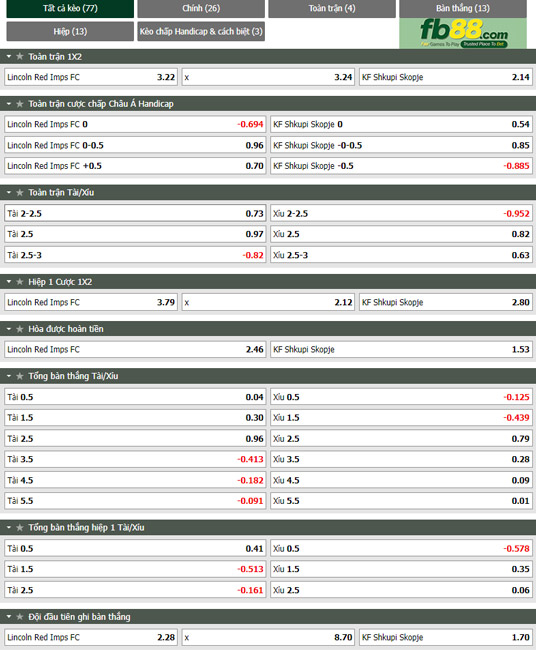Collapse the Toàn trận 1X2 section arrow
The width and height of the screenshot is (536, 655).
pyautogui.click(x=9, y=56)
